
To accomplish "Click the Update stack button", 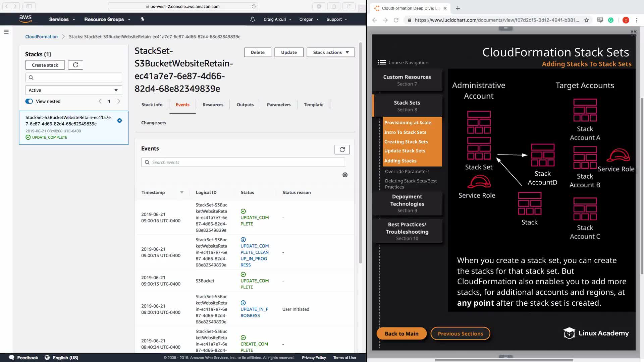I will tap(288, 52).
